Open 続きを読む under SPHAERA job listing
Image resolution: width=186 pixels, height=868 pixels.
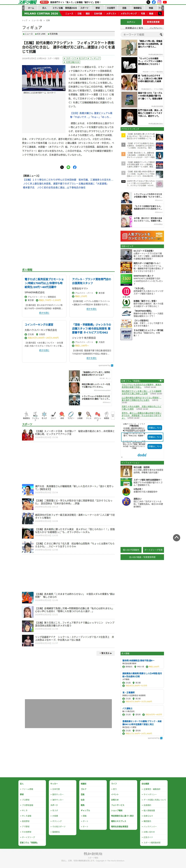click(44, 313)
